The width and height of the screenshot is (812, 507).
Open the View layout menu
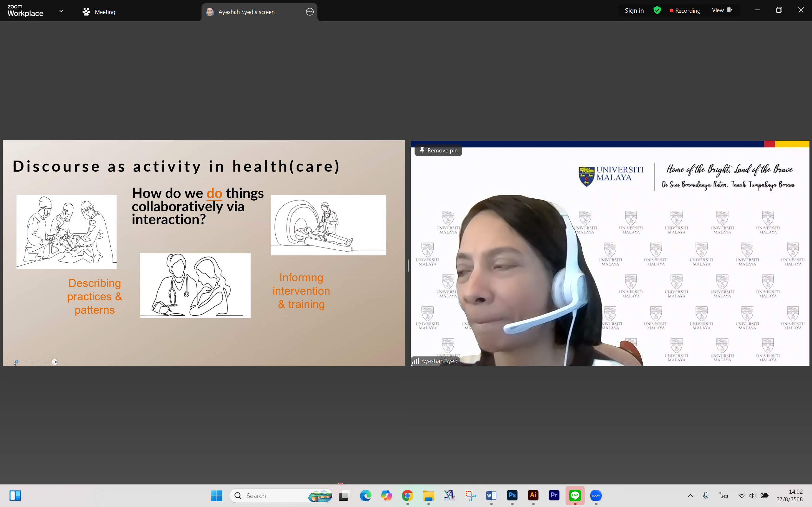[x=721, y=10]
